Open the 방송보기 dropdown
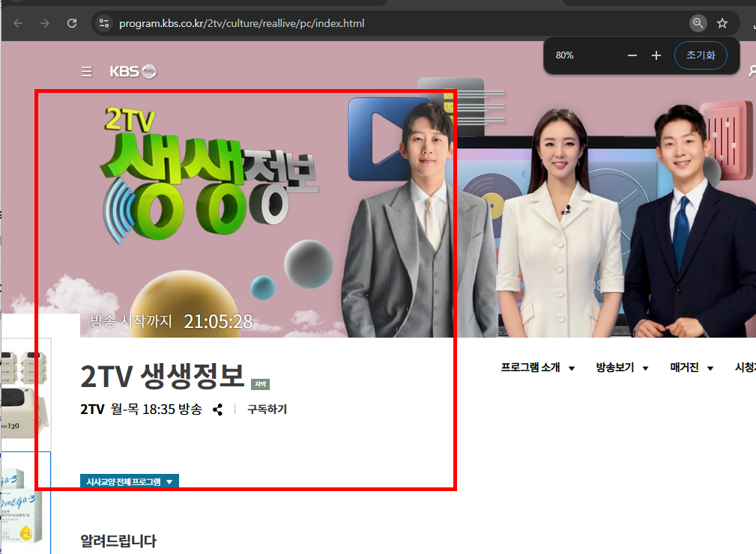Viewport: 756px width, 554px height. pyautogui.click(x=621, y=367)
